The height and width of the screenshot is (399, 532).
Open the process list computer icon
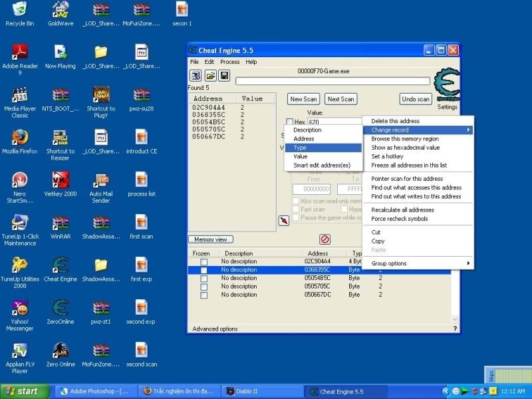coord(196,76)
